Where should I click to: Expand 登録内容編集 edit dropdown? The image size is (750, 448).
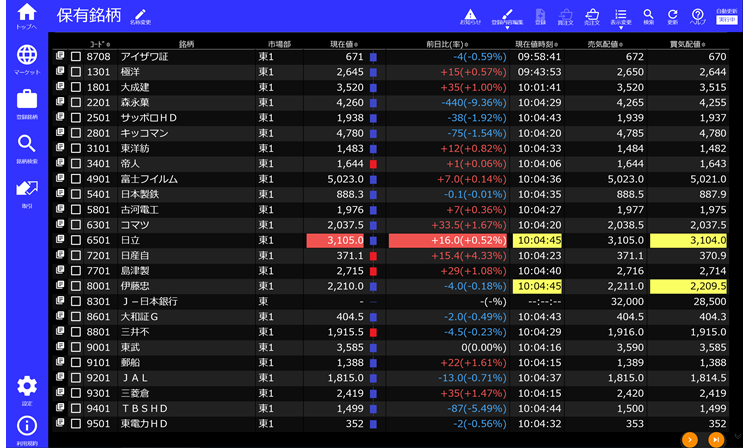coord(507,19)
